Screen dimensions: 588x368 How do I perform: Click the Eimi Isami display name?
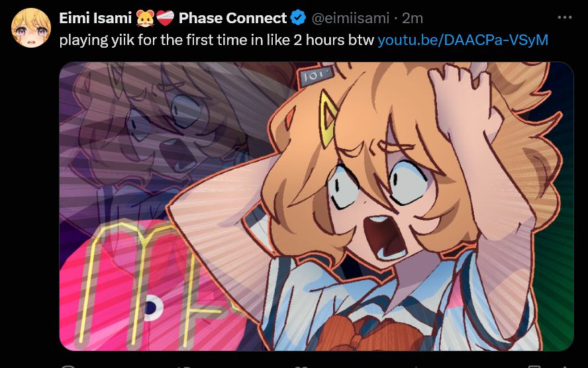pyautogui.click(x=95, y=18)
